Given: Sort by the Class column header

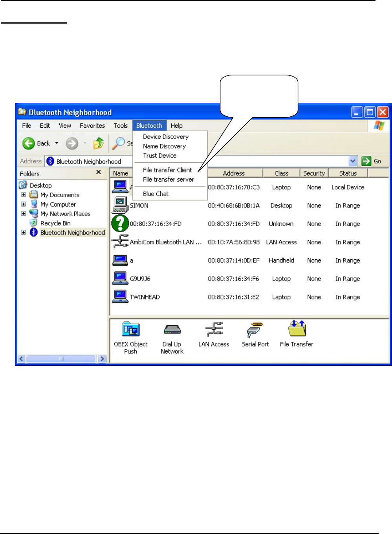Looking at the screenshot, I should point(281,173).
